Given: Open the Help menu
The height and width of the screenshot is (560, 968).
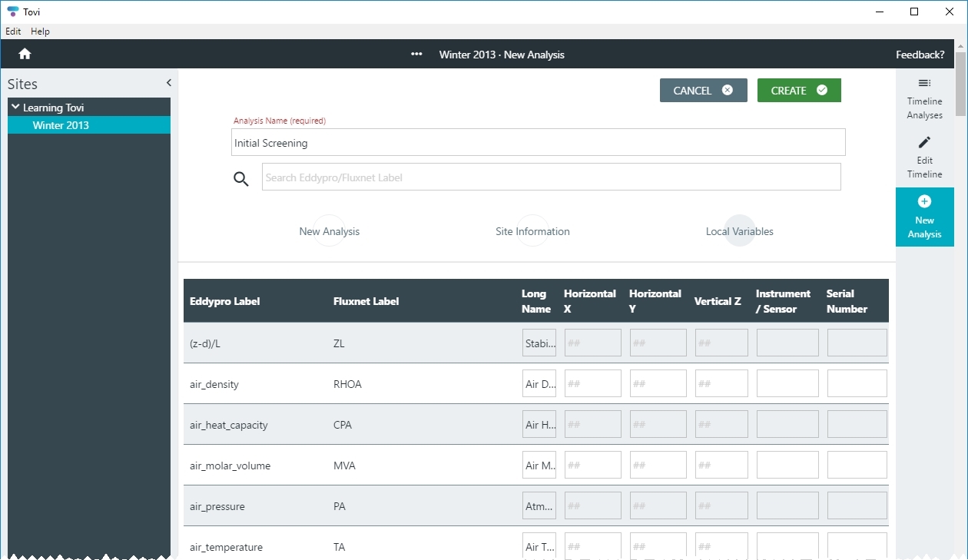Looking at the screenshot, I should click(x=40, y=31).
